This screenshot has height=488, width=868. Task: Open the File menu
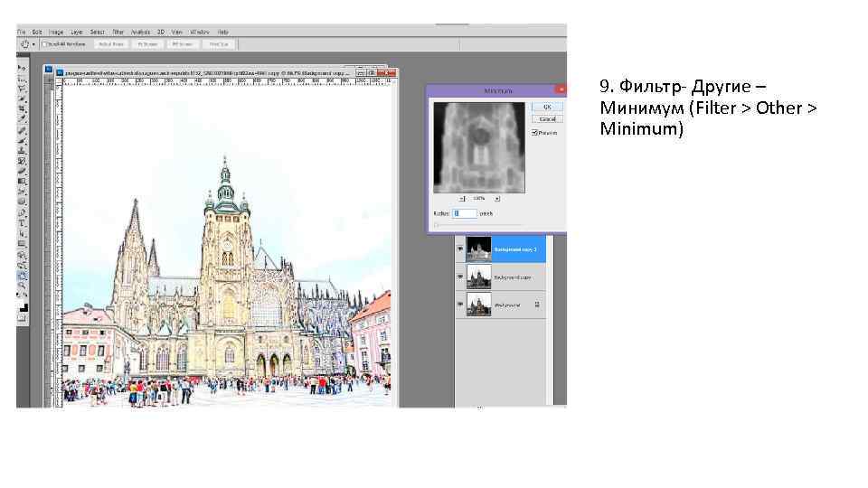coord(21,33)
